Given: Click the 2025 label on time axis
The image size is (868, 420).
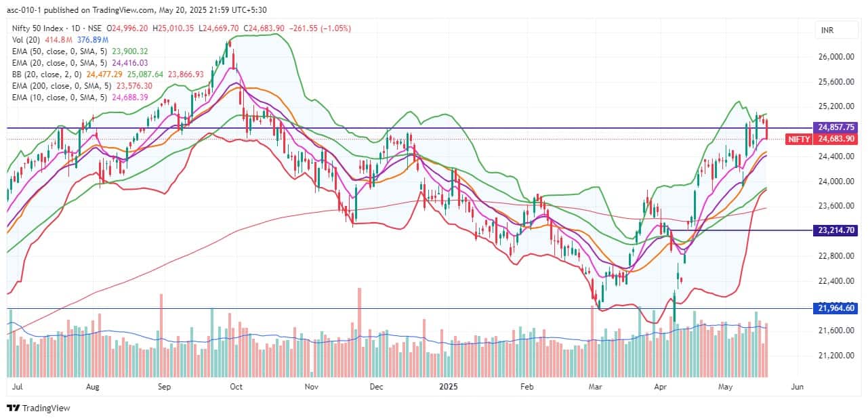Looking at the screenshot, I should click(x=449, y=387).
